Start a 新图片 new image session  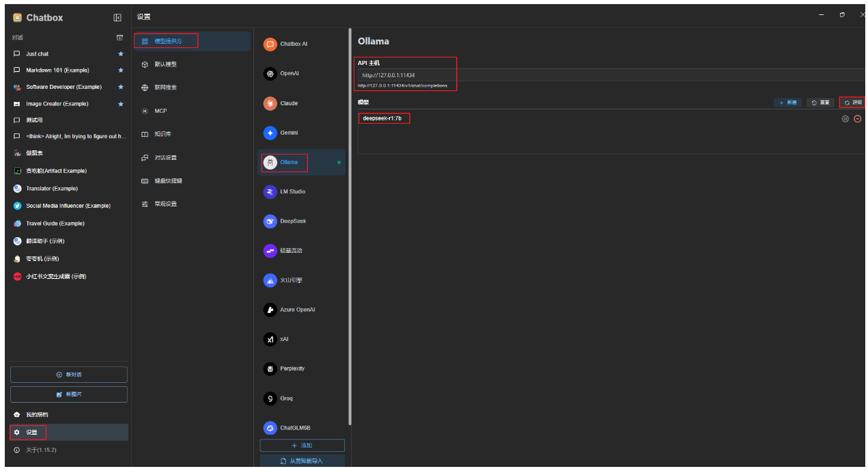coord(68,394)
